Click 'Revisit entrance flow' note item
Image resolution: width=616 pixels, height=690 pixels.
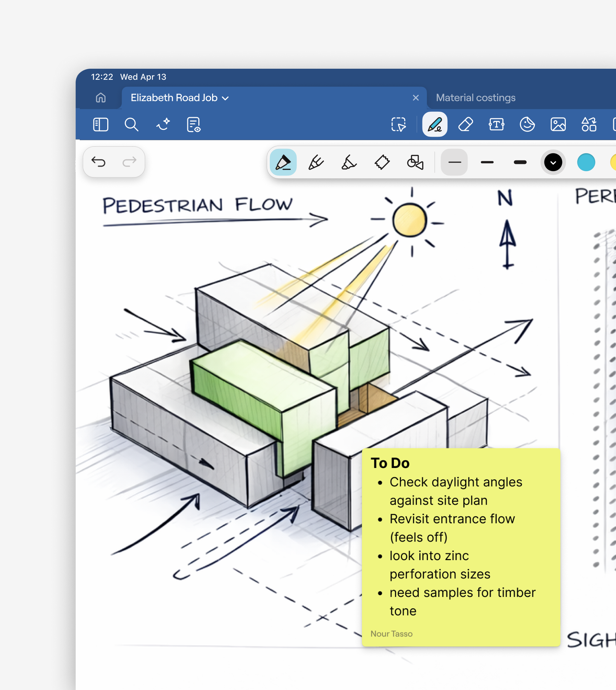[452, 528]
